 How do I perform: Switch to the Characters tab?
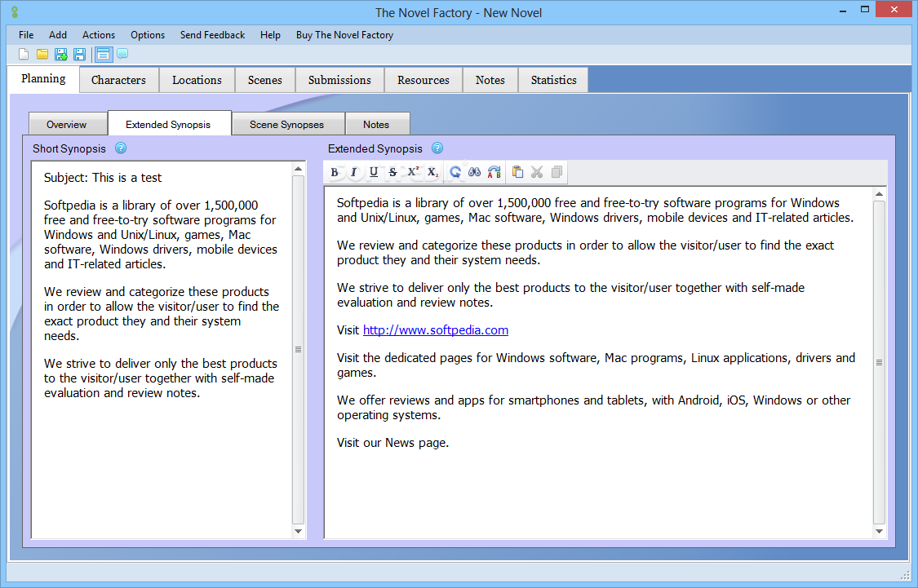119,80
